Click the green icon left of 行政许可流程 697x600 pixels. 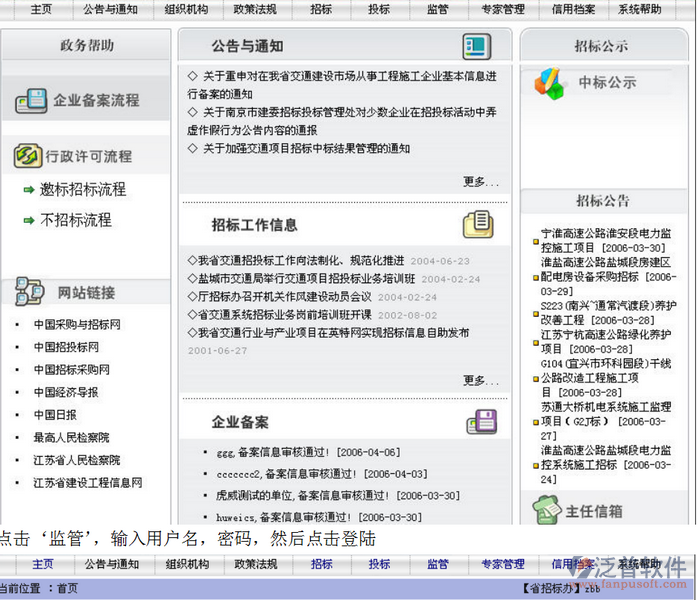coord(27,156)
